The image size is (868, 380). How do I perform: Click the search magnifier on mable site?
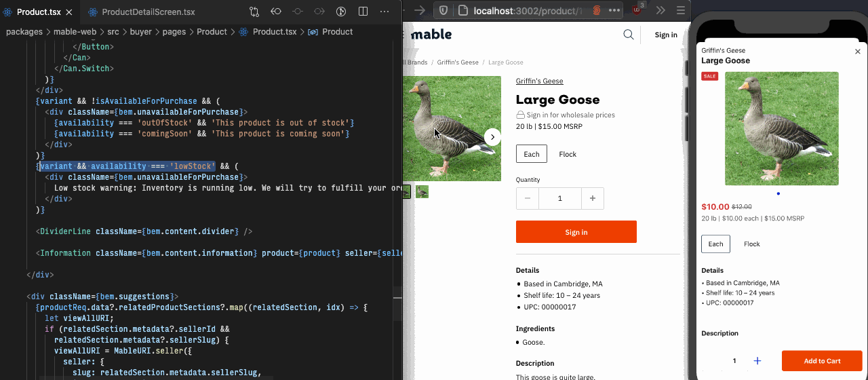(x=629, y=35)
